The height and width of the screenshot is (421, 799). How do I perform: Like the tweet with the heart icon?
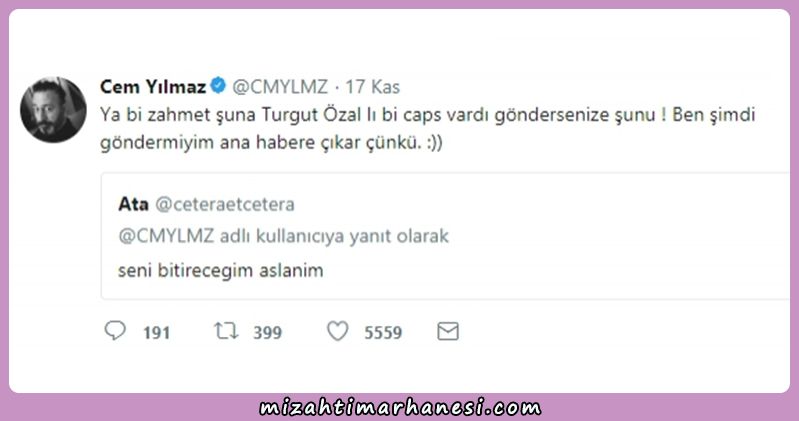coord(337,331)
